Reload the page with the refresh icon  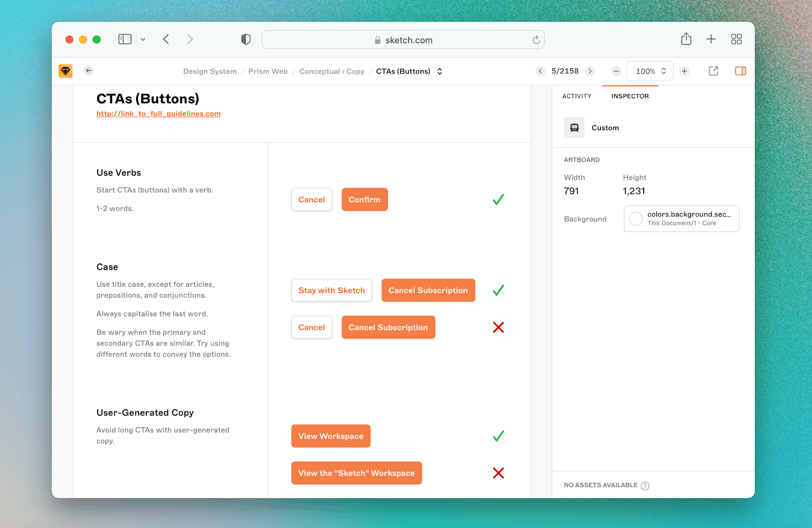(536, 40)
